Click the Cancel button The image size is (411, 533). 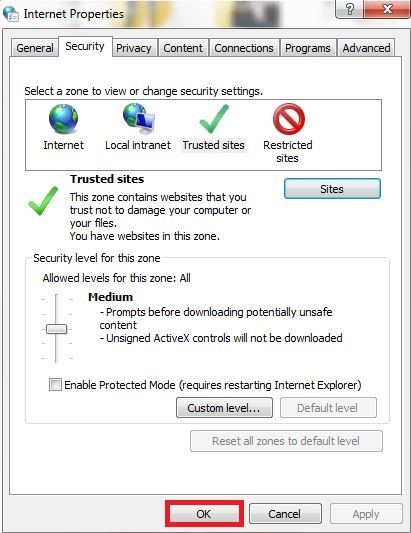(x=285, y=514)
